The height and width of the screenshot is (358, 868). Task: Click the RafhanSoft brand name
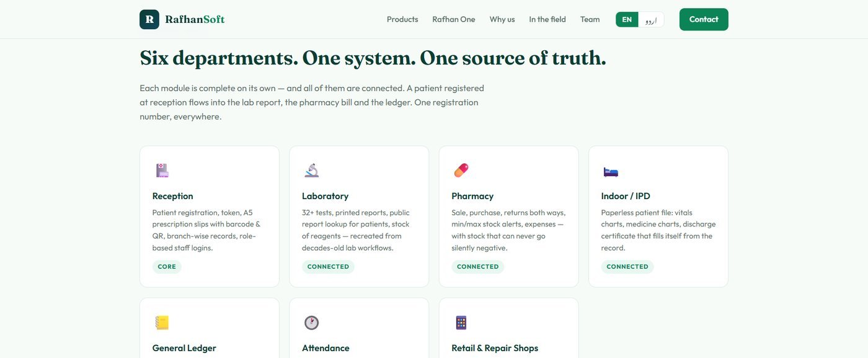[195, 19]
